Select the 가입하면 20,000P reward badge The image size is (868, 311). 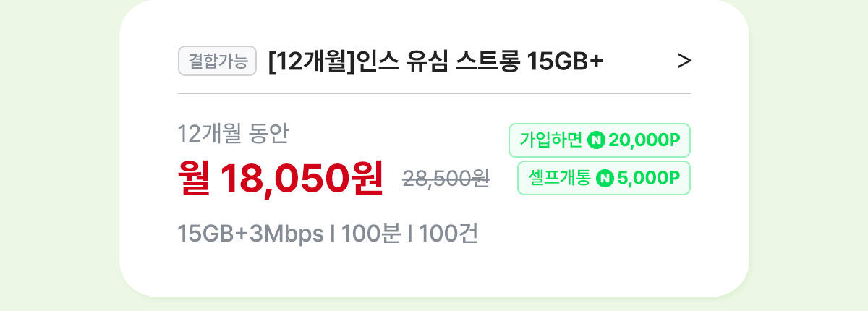click(x=600, y=140)
